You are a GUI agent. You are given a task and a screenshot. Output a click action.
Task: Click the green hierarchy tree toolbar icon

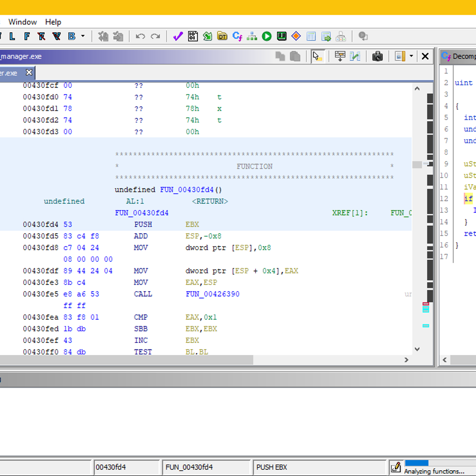[x=252, y=36]
